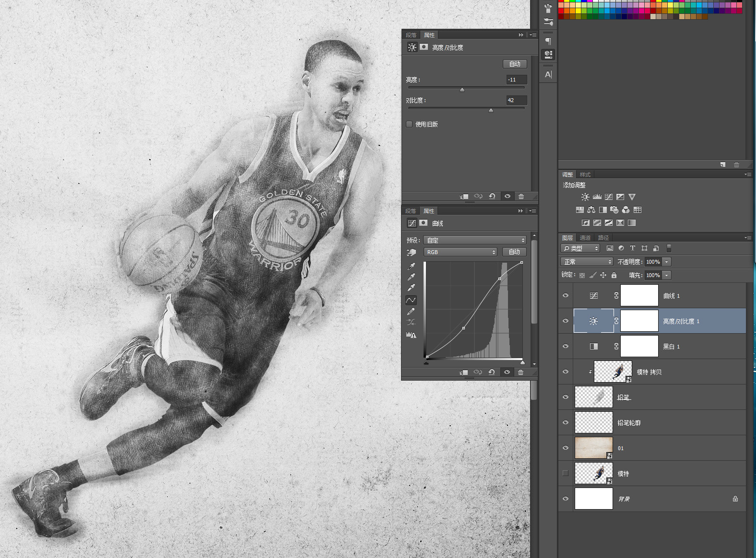The height and width of the screenshot is (558, 756).
Task: Activate on-image adjustment hand tool in Curves
Action: (412, 252)
